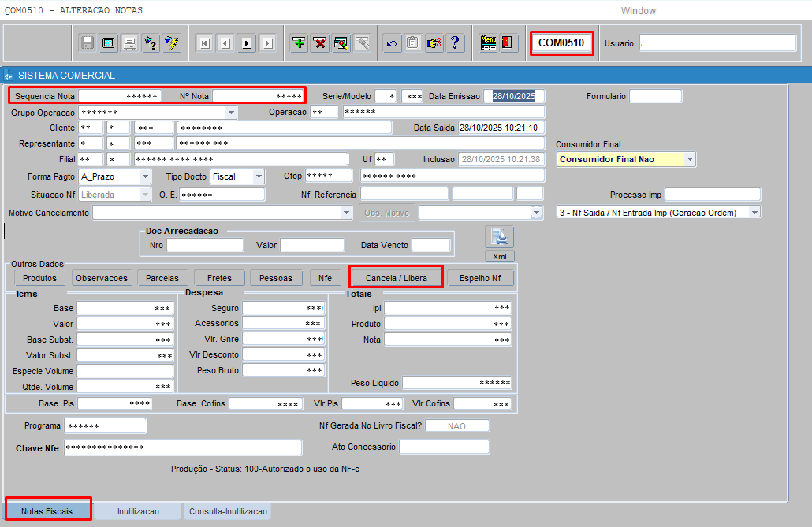This screenshot has width=812, height=527.
Task: Jump to the first record arrow
Action: tap(204, 43)
